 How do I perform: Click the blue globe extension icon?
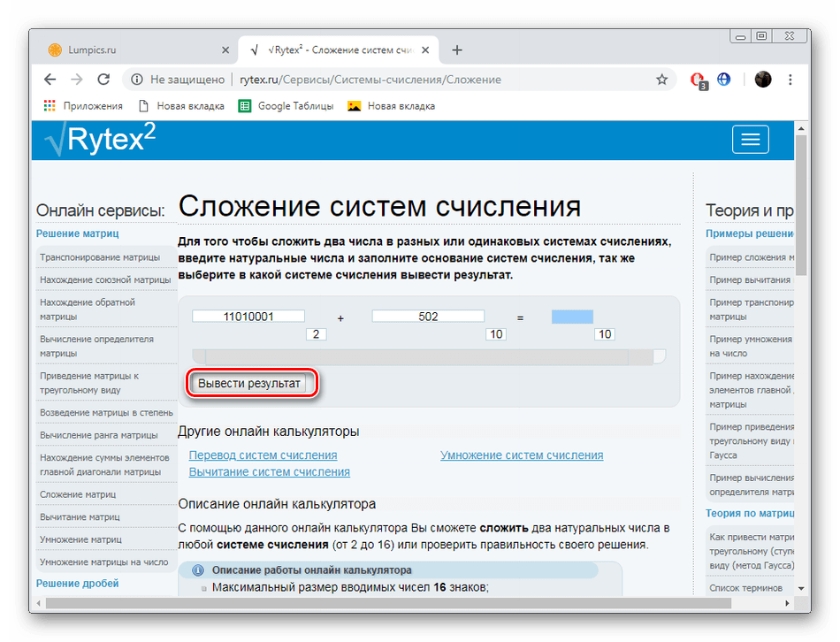[723, 79]
